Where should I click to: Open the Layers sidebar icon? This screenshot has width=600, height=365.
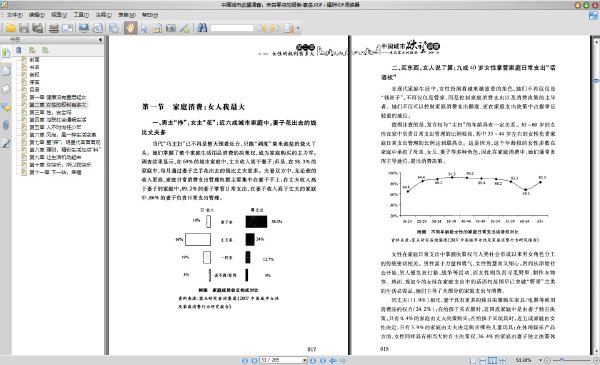click(x=6, y=89)
